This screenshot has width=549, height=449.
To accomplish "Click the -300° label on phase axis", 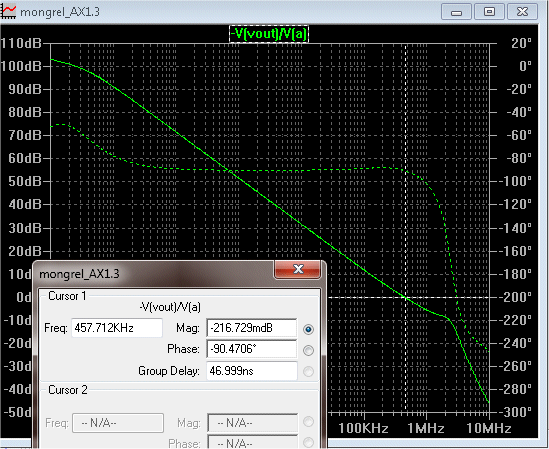I will coord(517,412).
